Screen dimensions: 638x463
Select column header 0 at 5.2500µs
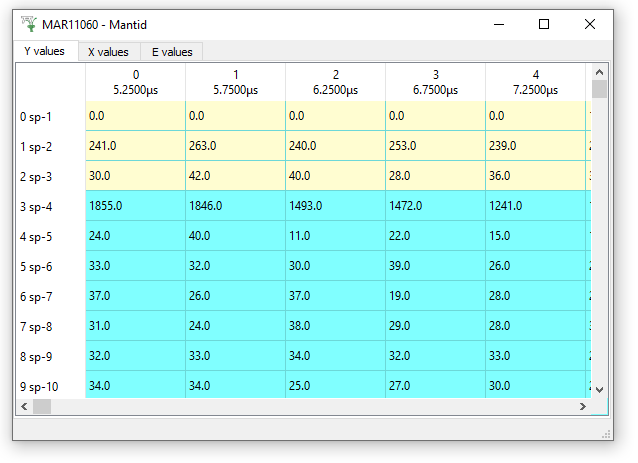(x=135, y=82)
